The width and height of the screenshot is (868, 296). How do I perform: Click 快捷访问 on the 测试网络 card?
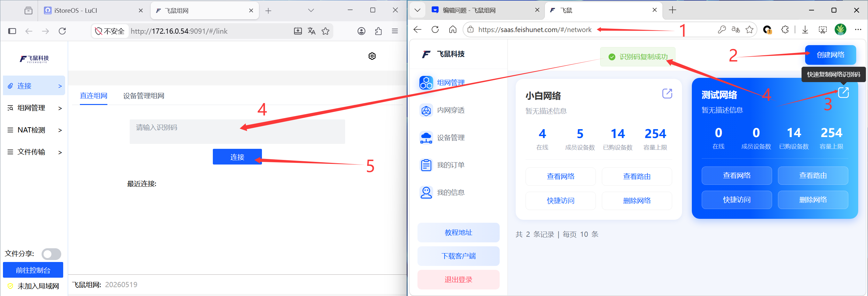point(737,200)
